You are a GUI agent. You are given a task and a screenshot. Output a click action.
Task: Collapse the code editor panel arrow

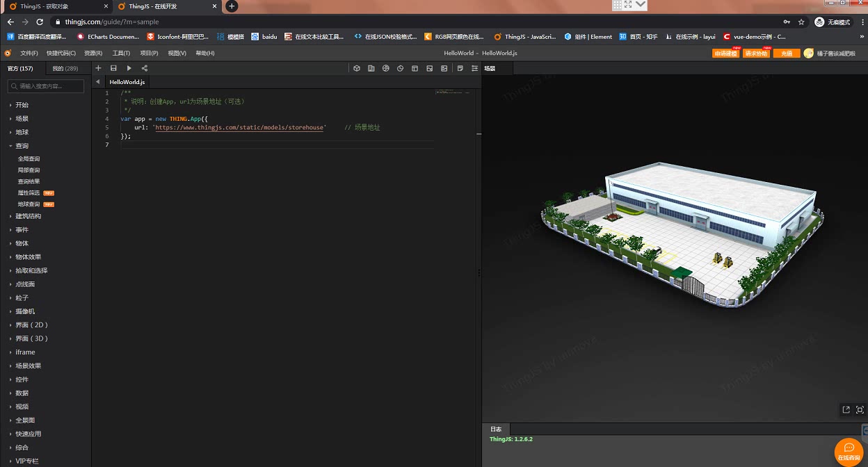(x=97, y=81)
